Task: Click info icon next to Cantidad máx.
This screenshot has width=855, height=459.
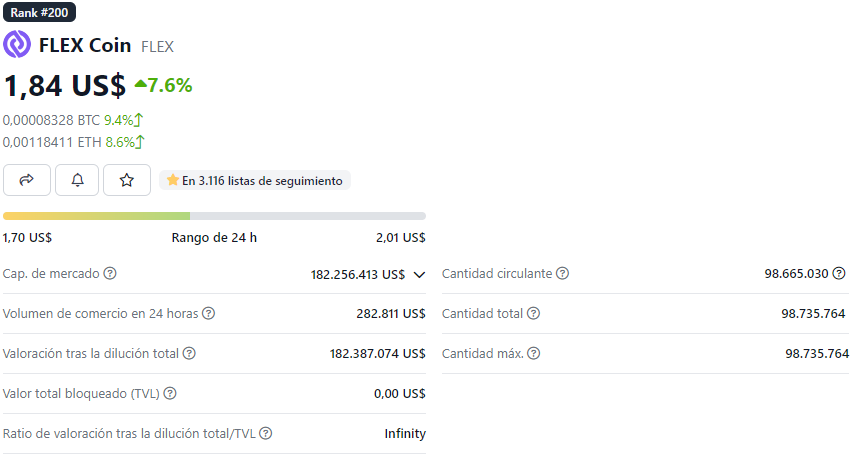Action: point(534,353)
